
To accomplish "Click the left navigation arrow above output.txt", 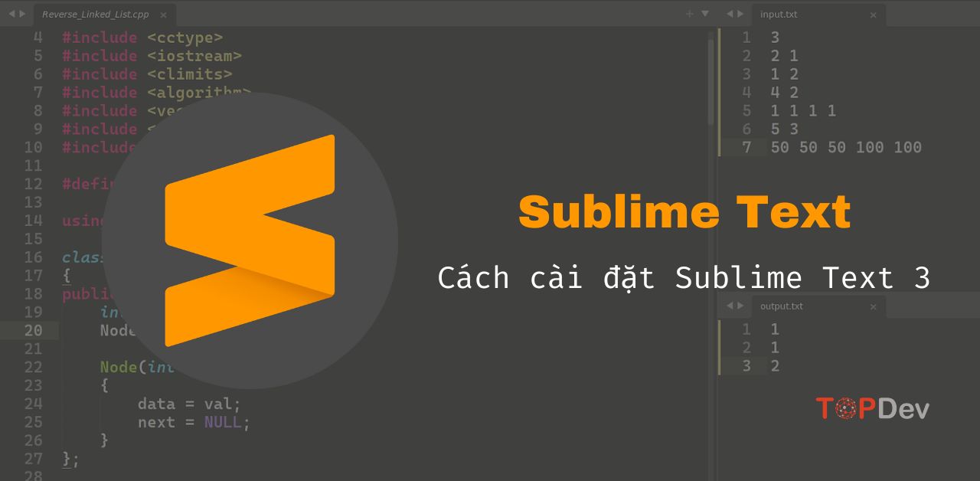I will click(x=729, y=305).
